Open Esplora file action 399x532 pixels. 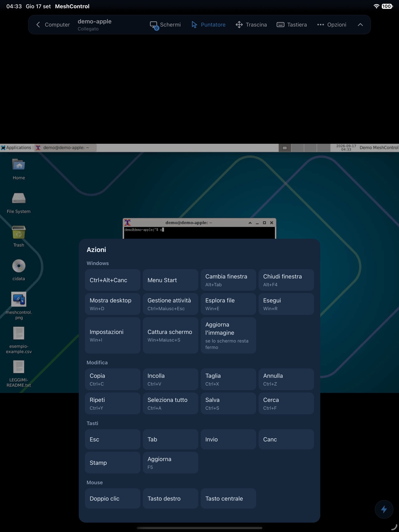tap(228, 304)
